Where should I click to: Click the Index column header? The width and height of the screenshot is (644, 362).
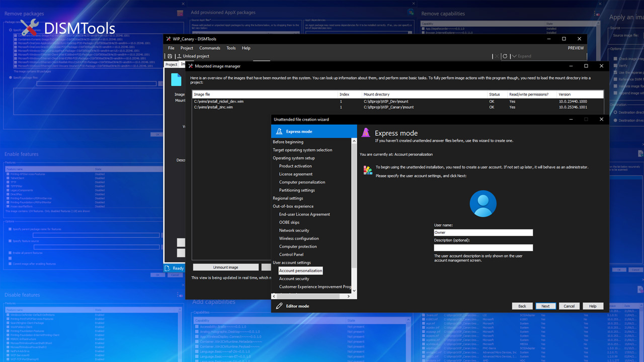click(350, 94)
